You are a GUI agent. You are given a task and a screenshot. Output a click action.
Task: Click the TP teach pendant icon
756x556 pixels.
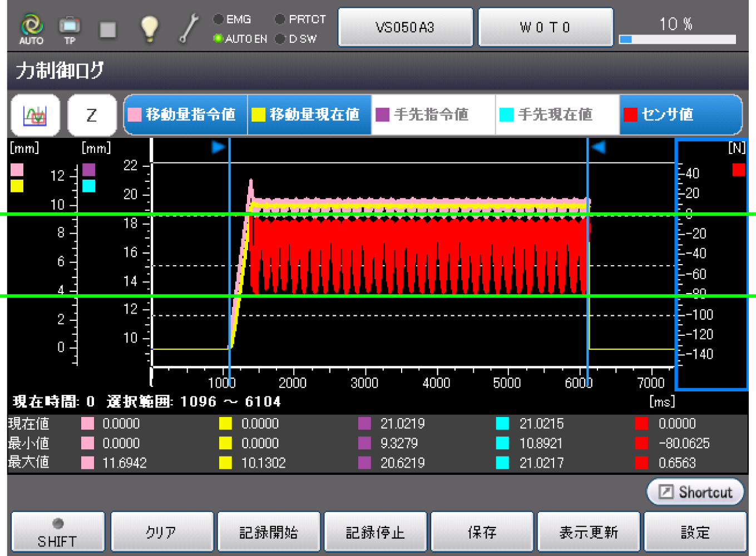point(70,28)
